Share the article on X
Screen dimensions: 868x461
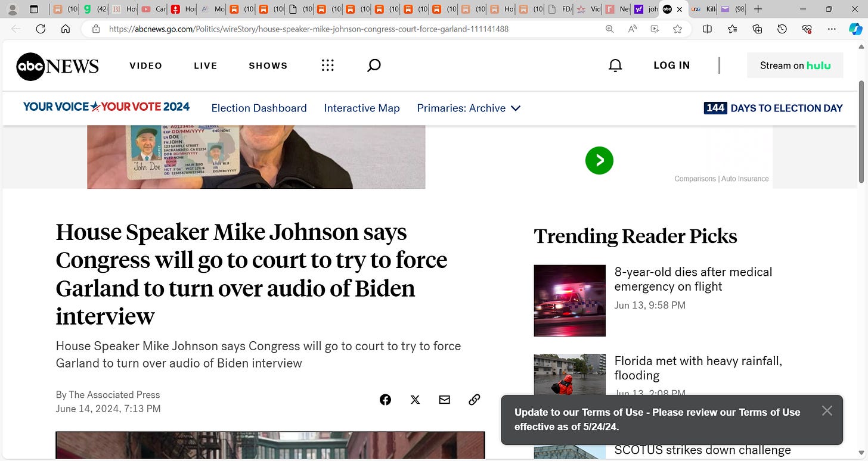pos(415,400)
